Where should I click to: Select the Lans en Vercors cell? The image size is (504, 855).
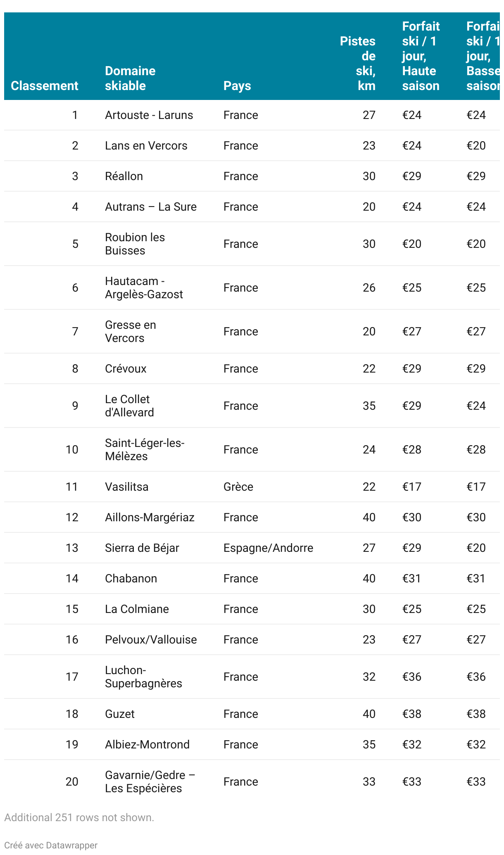146,145
